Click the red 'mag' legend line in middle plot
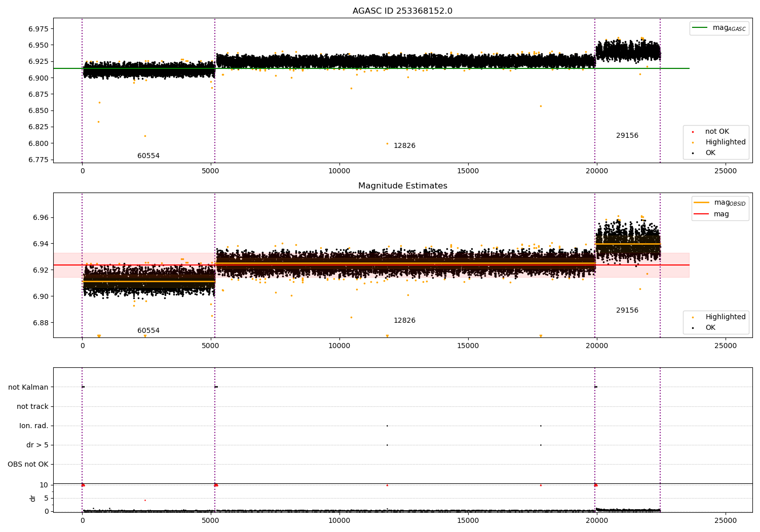This screenshot has width=760, height=532. click(702, 214)
